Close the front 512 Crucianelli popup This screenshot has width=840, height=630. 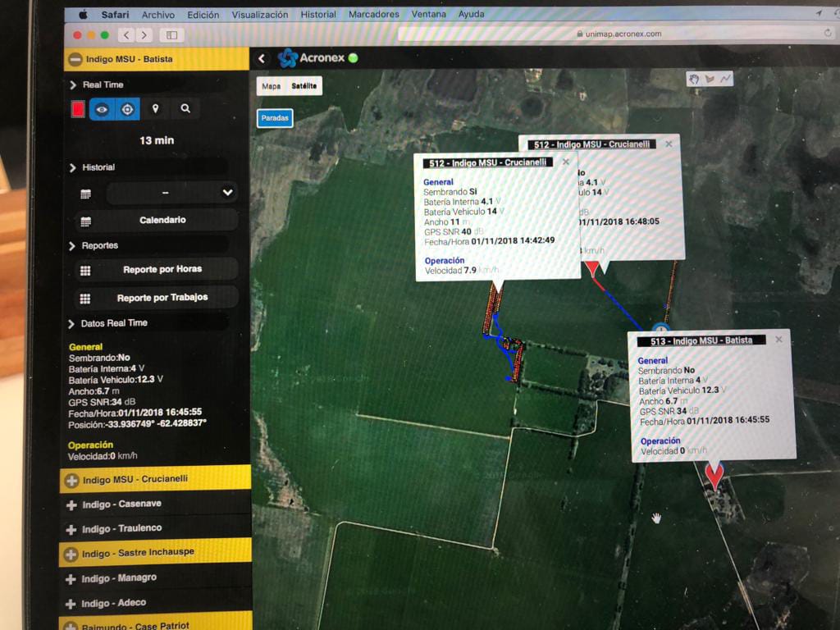pos(566,162)
